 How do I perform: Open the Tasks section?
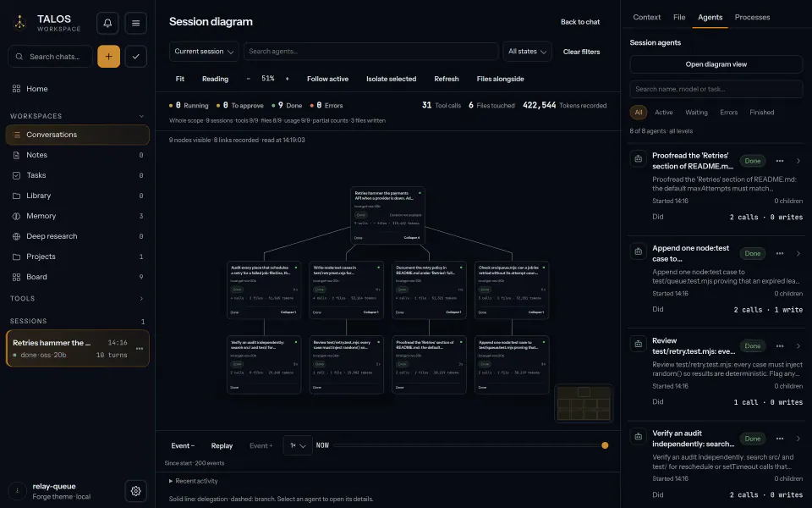coord(78,175)
